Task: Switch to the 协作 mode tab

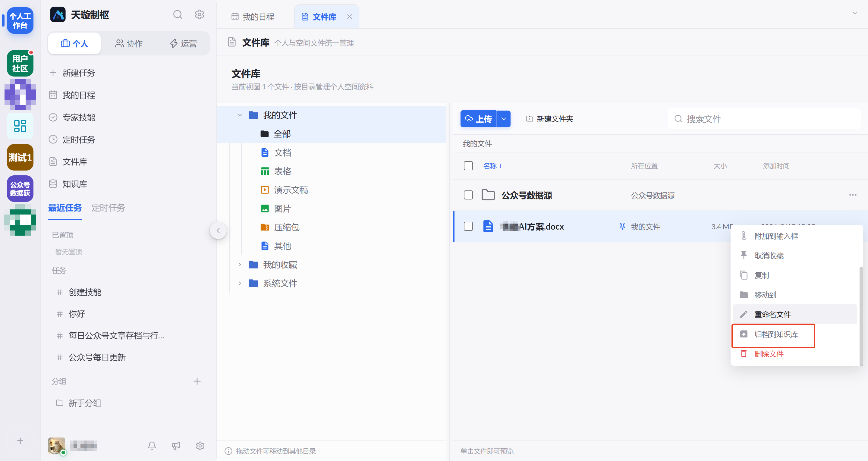Action: pos(129,43)
